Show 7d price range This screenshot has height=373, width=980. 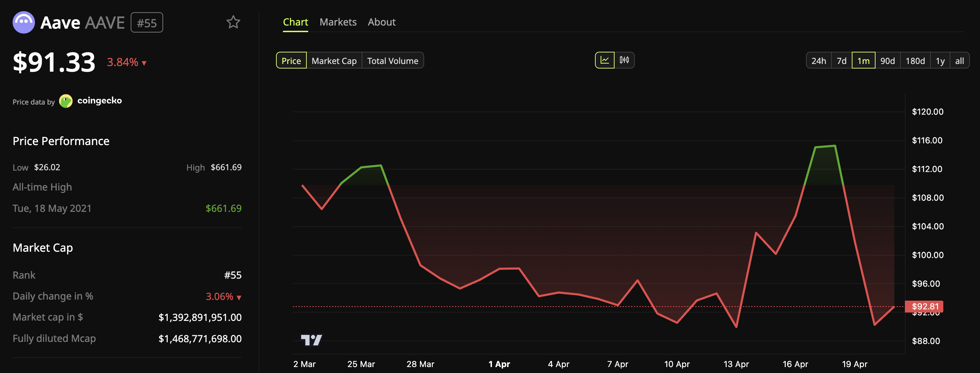coord(842,60)
